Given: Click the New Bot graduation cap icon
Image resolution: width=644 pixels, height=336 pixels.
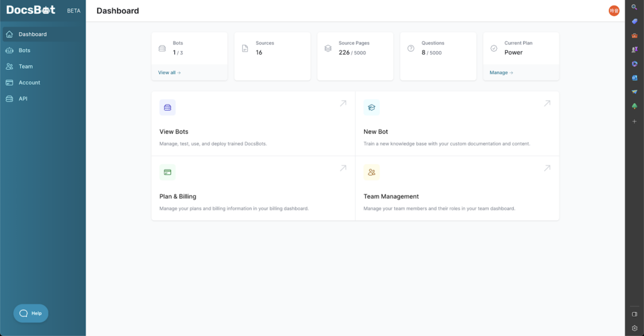Looking at the screenshot, I should [x=372, y=108].
